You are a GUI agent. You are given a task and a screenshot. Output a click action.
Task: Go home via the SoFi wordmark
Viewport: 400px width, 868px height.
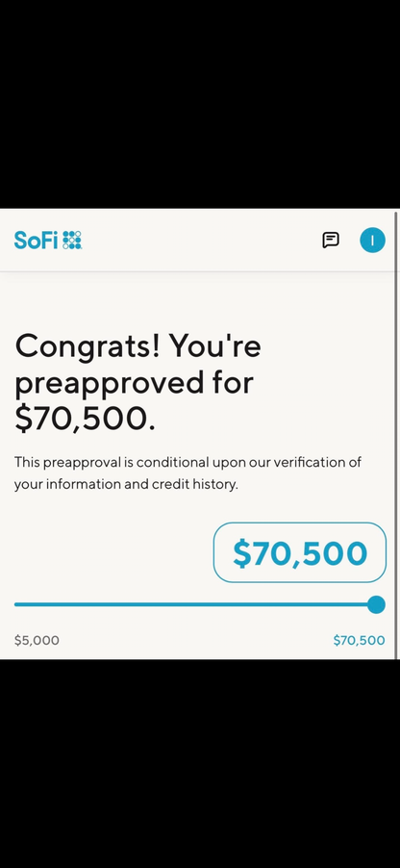[x=36, y=241]
